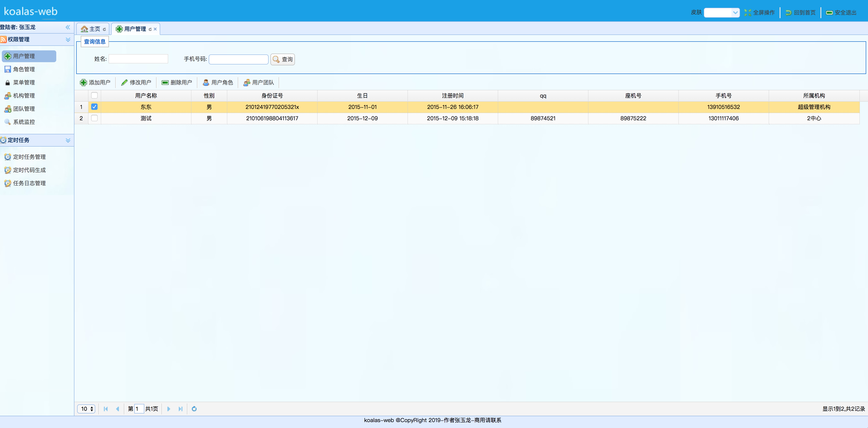Refresh icon on the 主页 tab

104,29
